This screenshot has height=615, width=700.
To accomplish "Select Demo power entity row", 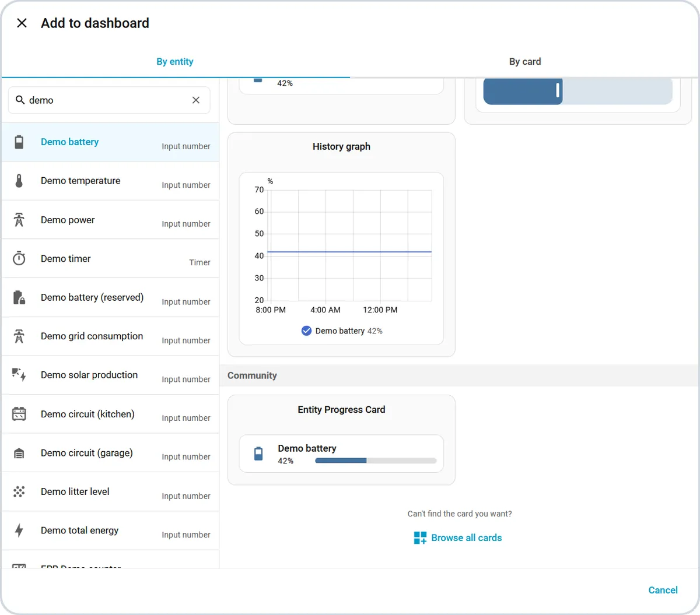I will [110, 220].
